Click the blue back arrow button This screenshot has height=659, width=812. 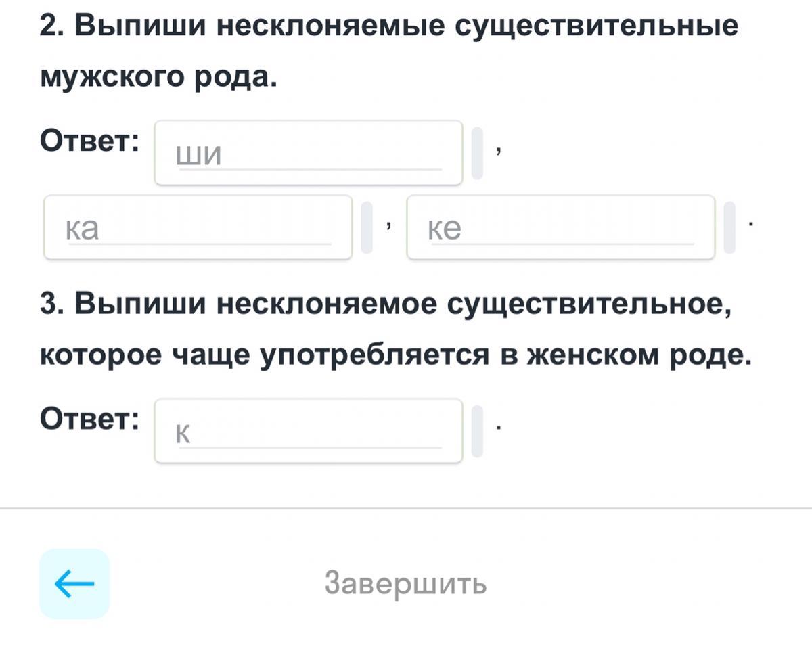click(74, 583)
